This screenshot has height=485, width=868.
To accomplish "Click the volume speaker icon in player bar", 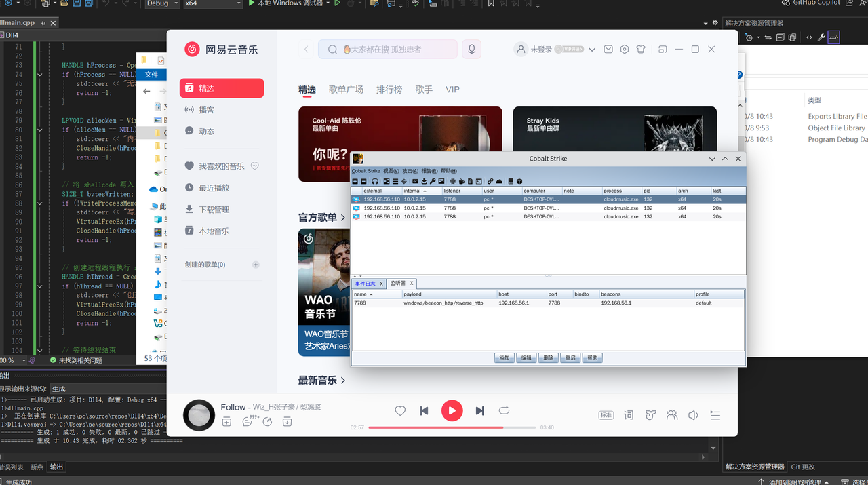I will coord(693,415).
